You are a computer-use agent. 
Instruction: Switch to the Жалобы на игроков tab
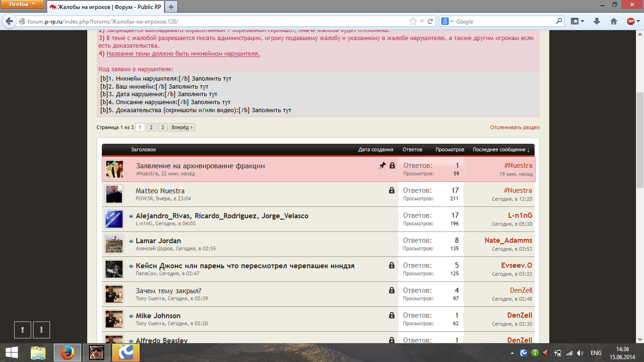point(106,7)
